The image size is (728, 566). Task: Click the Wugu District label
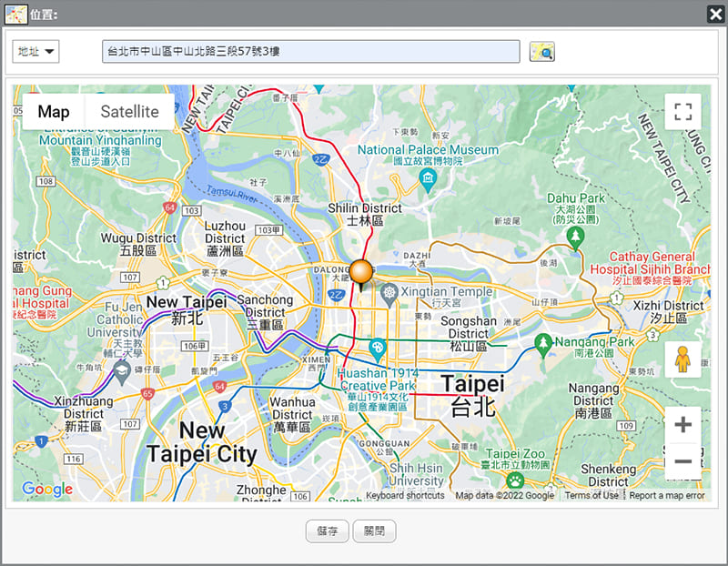point(138,244)
